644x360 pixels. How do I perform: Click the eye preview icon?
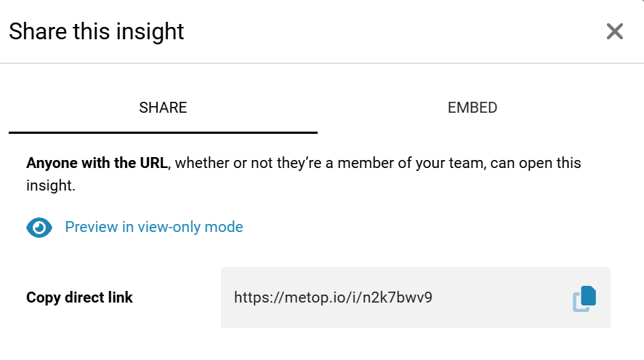click(39, 228)
